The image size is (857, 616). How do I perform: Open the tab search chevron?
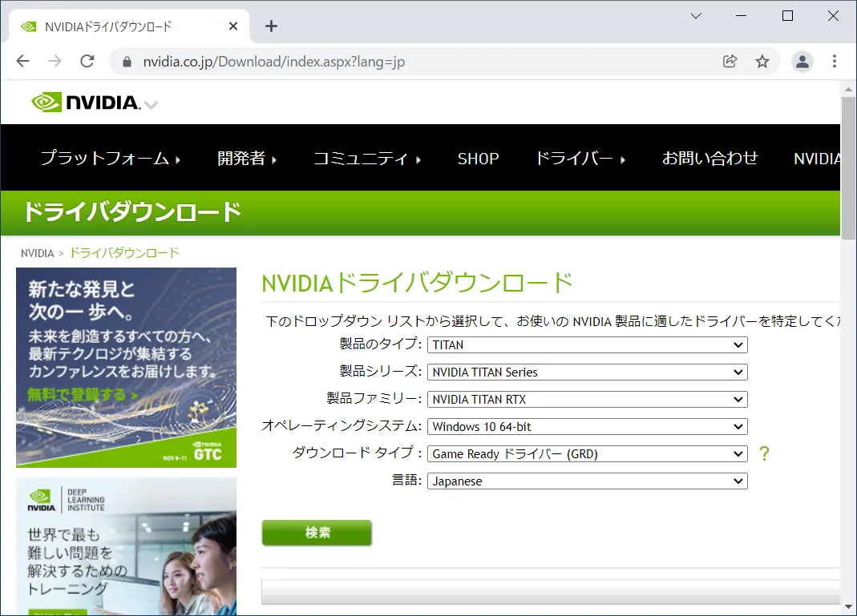(696, 16)
